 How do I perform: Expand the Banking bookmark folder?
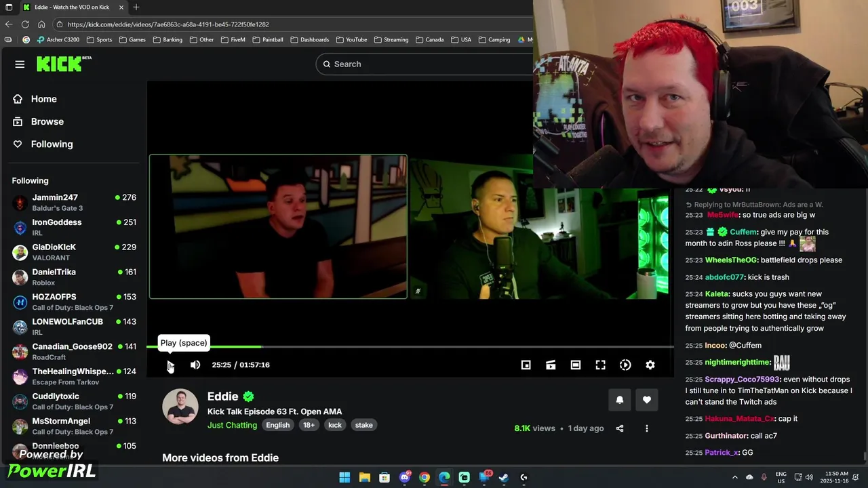[167, 40]
